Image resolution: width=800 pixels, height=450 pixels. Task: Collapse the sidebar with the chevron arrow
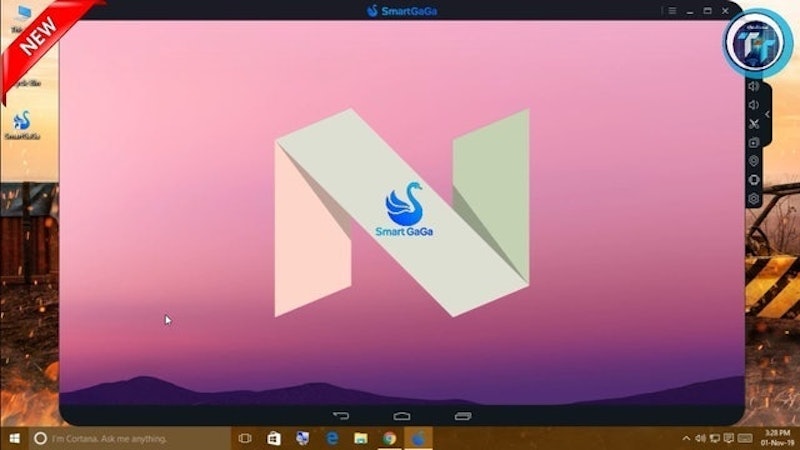click(767, 114)
